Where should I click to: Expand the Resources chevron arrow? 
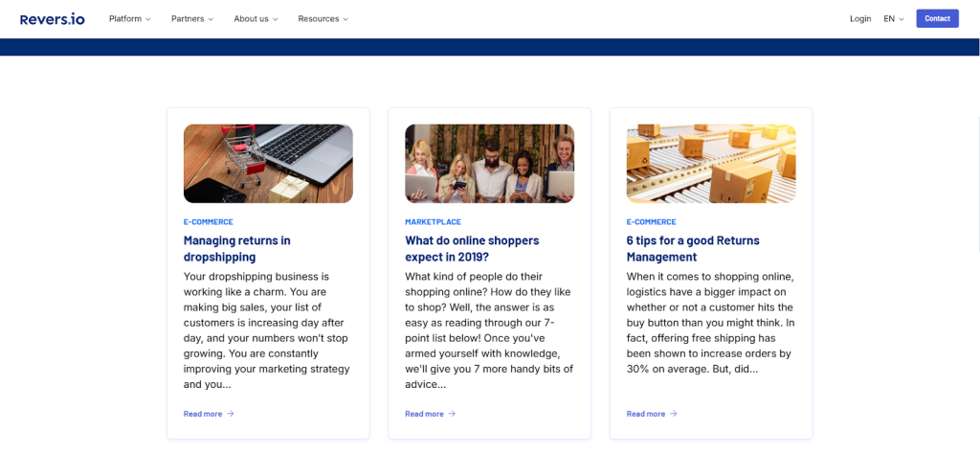point(345,19)
